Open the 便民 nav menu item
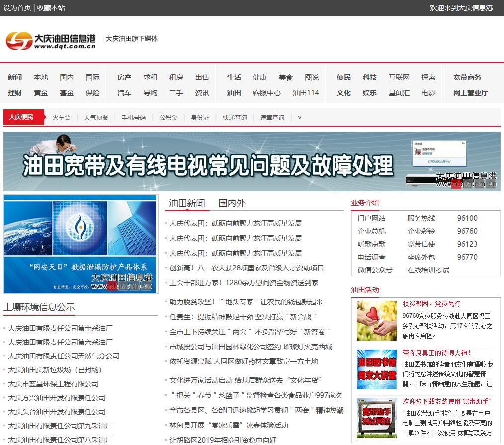The image size is (504, 445). [344, 77]
